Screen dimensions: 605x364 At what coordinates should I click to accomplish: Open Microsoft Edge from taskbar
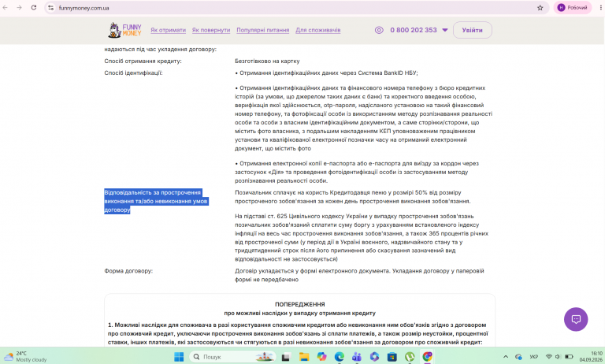(x=340, y=357)
